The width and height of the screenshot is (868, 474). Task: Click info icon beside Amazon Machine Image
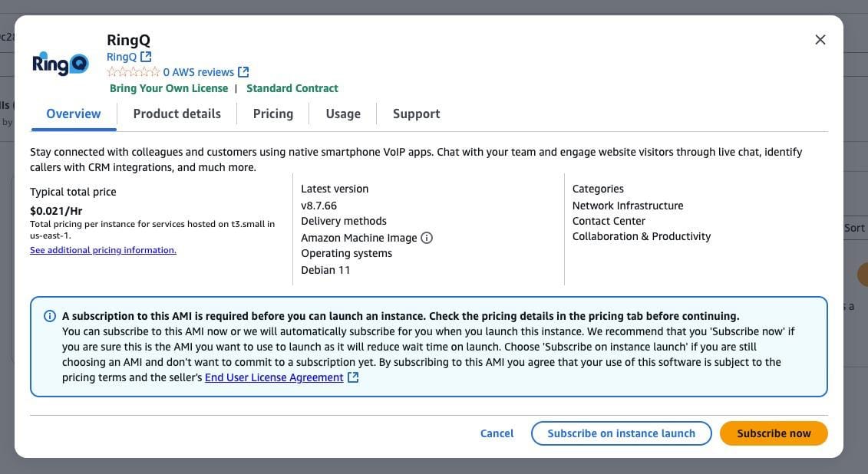tap(427, 238)
